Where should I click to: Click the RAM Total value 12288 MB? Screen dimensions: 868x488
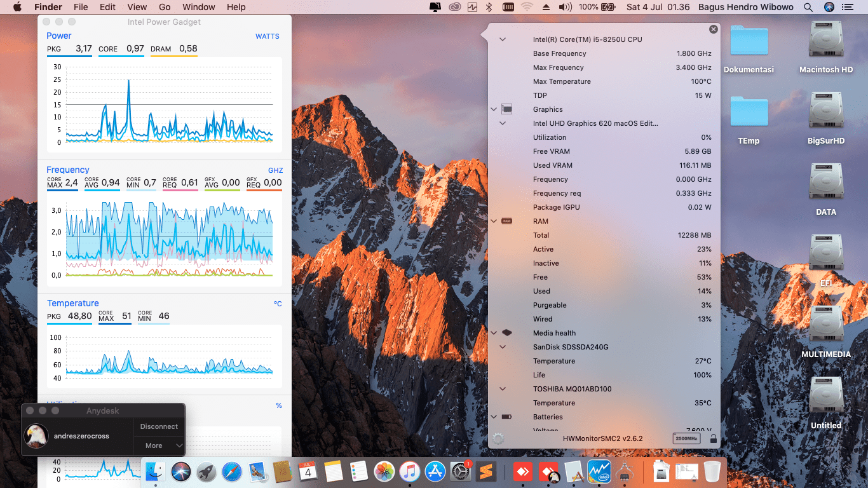pos(695,235)
